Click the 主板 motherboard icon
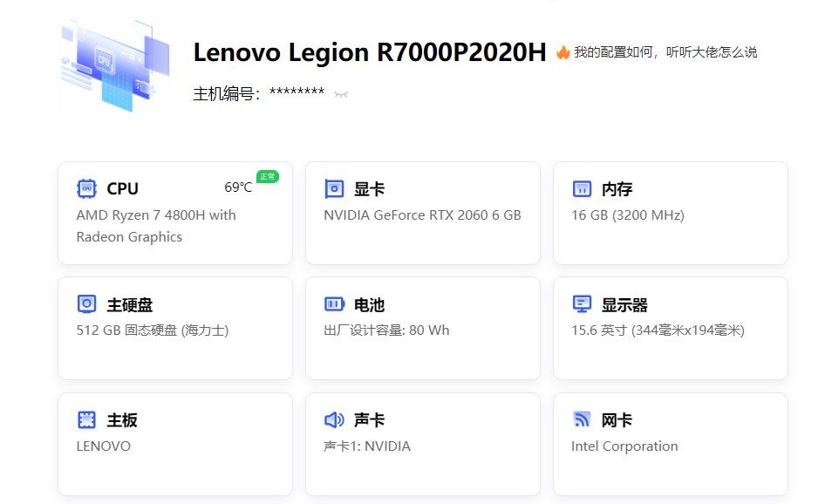This screenshot has height=504, width=832. 86,419
